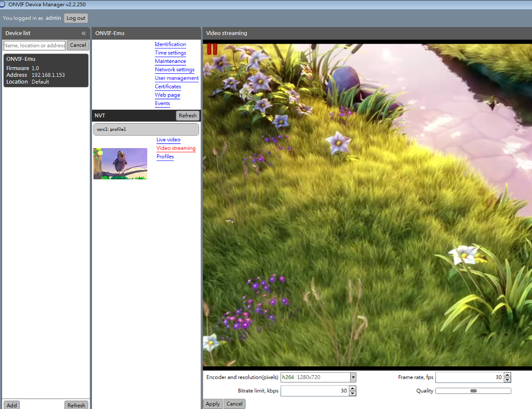Cancel the video streaming changes
Image resolution: width=532 pixels, height=409 pixels.
tap(234, 404)
